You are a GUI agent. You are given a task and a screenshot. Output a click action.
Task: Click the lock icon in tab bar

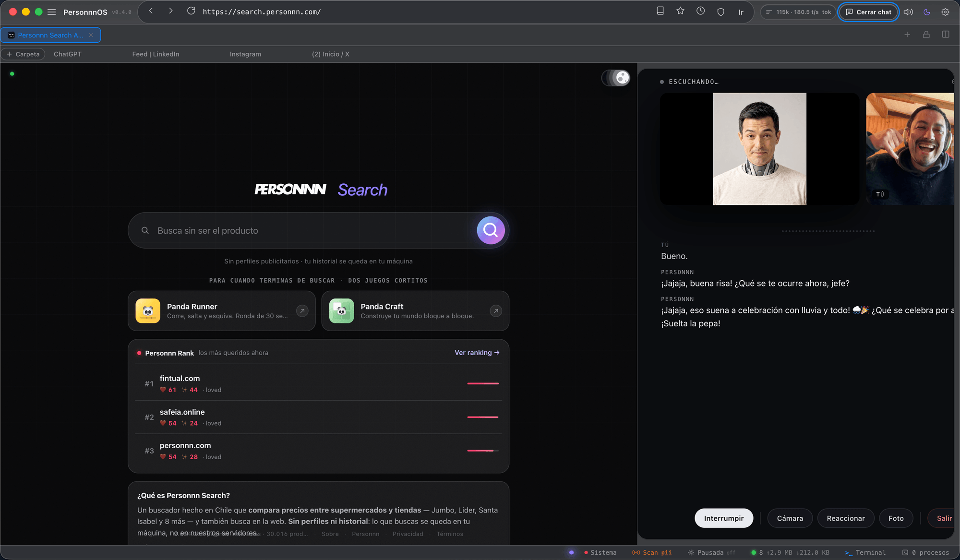[x=926, y=35]
